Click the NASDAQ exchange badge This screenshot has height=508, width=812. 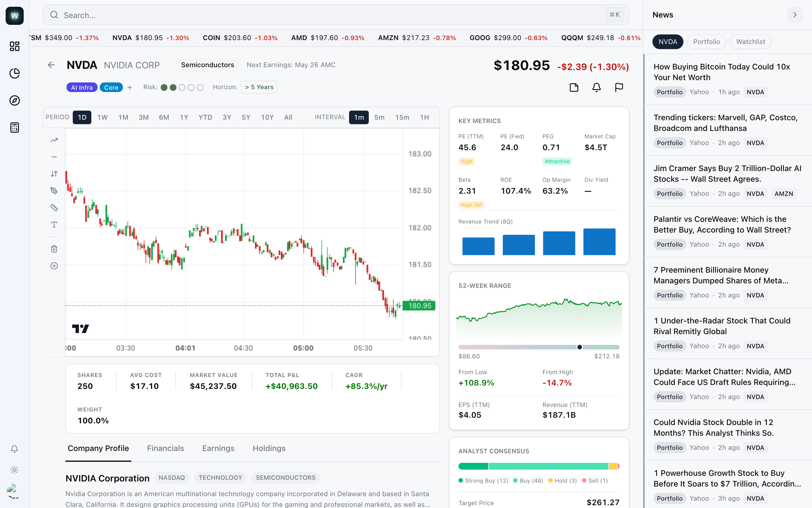[171, 478]
